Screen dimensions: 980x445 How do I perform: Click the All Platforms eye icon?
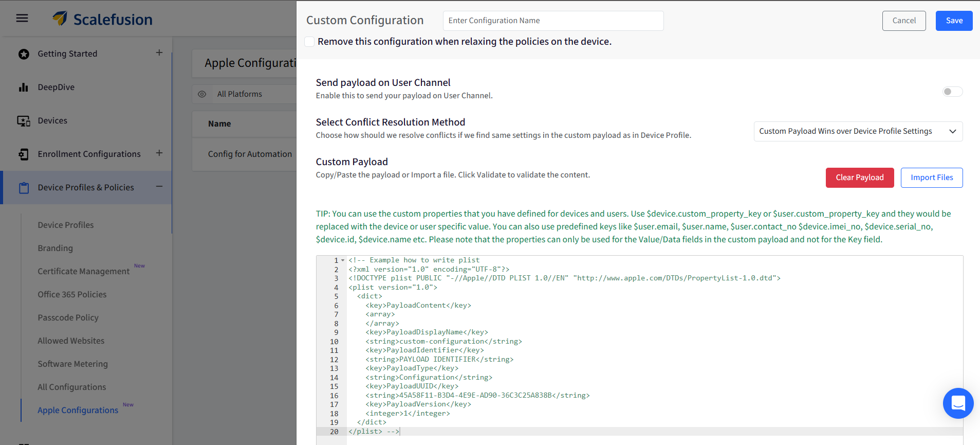pos(202,94)
